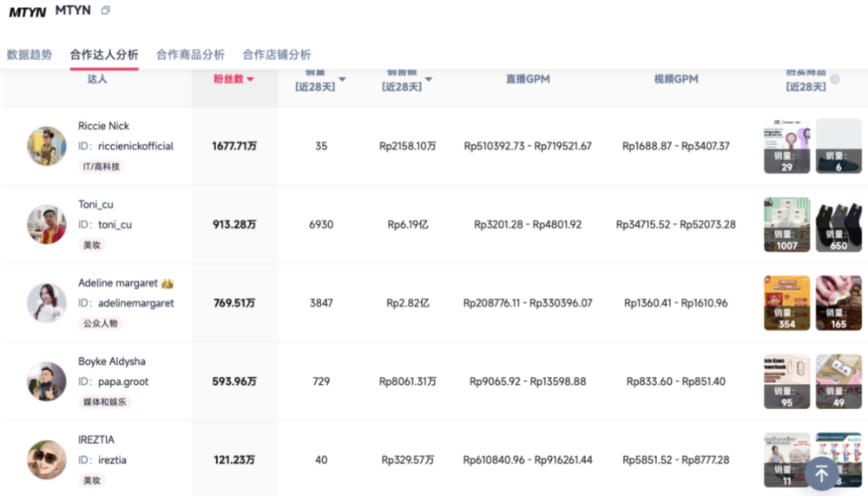The height and width of the screenshot is (496, 868).
Task: Click the copy icon next to MTYN
Action: [x=106, y=11]
